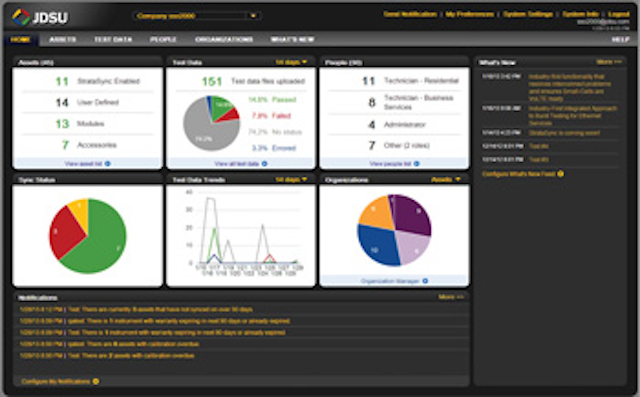The image size is (640, 397).
Task: Click arrow icon beside View asset list
Action: pyautogui.click(x=108, y=164)
